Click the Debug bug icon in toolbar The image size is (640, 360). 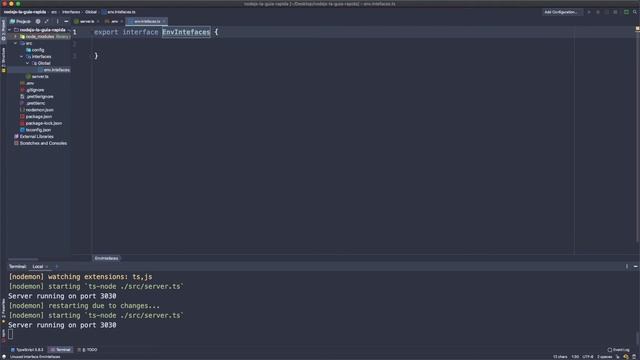(598, 12)
